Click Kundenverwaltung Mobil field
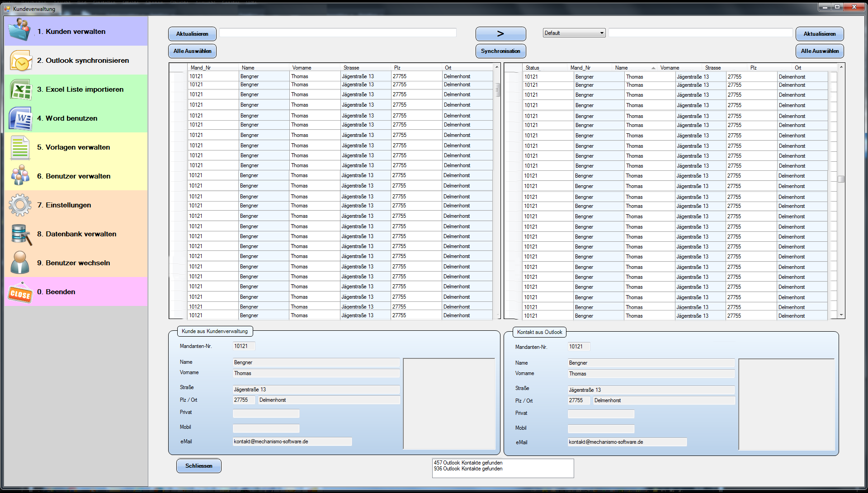This screenshot has height=493, width=868. tap(266, 428)
